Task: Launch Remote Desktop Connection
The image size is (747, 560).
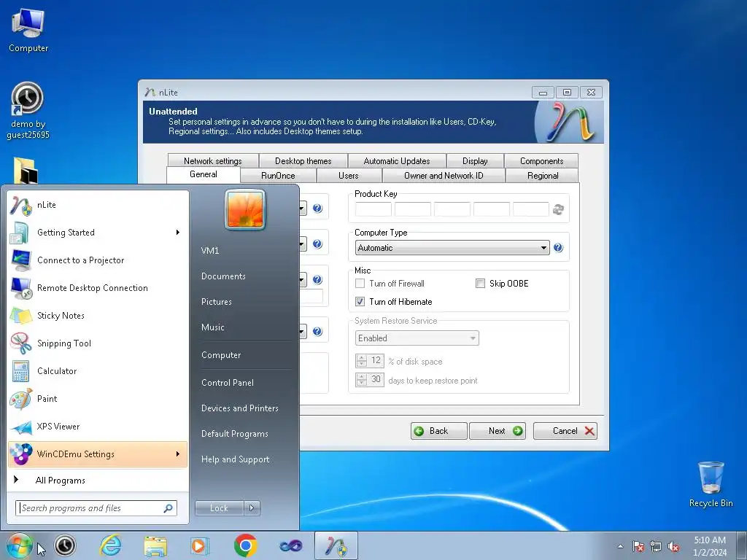Action: click(x=98, y=287)
